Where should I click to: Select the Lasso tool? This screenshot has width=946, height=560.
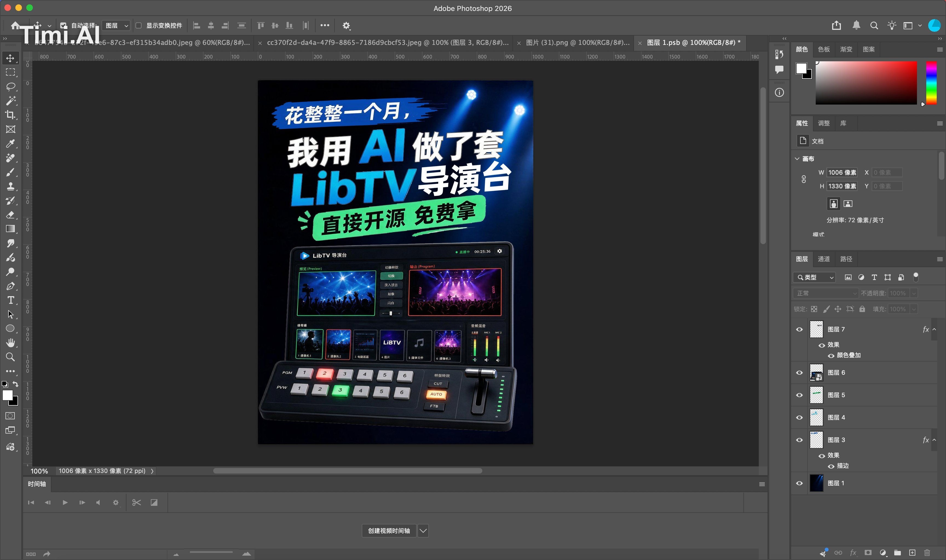pyautogui.click(x=10, y=86)
